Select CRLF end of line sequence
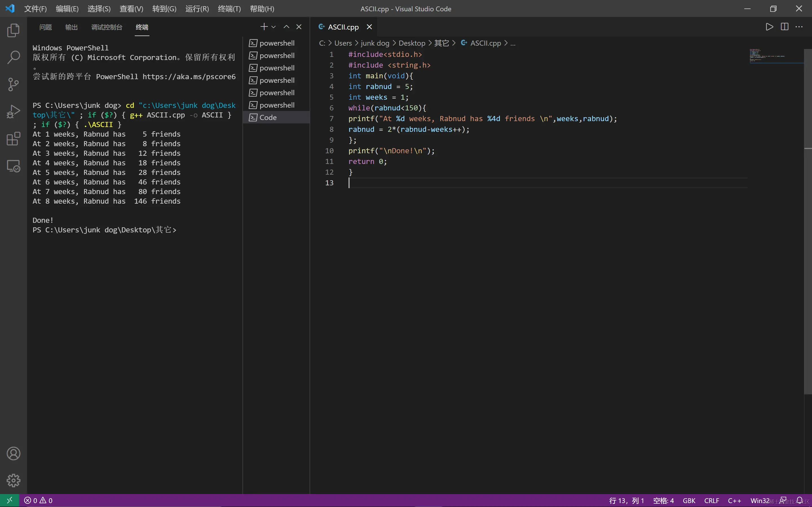This screenshot has height=507, width=812. [x=711, y=500]
